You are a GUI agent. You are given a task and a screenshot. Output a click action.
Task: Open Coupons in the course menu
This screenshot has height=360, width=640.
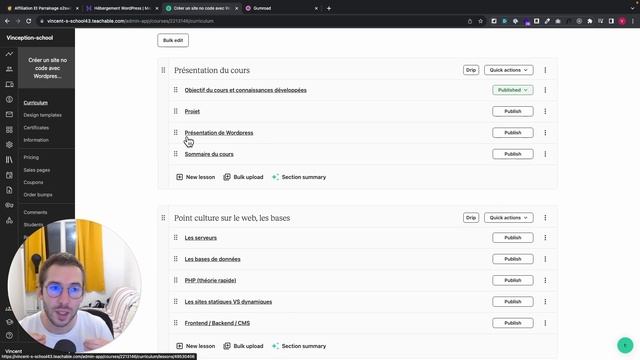[33, 182]
